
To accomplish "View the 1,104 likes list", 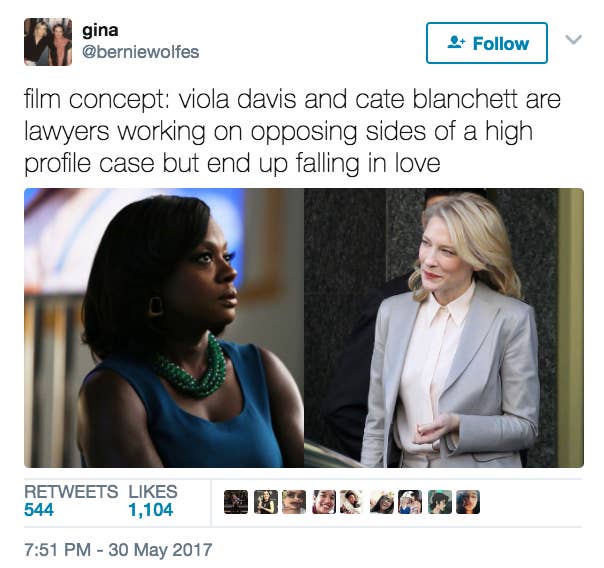I will (x=153, y=501).
